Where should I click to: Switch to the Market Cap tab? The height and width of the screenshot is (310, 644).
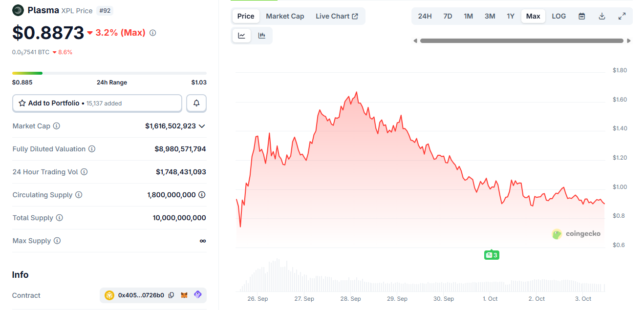(x=285, y=16)
